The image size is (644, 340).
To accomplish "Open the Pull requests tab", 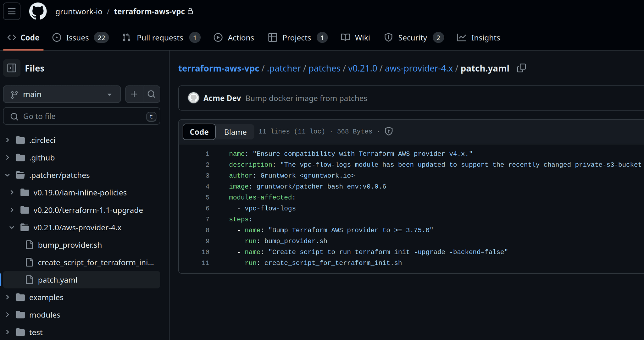I will pos(160,38).
